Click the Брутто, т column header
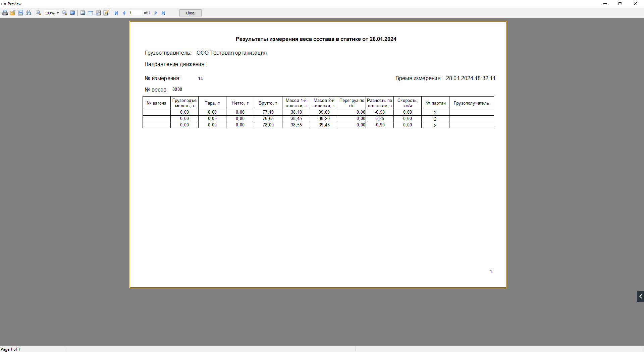644x352 pixels. (268, 103)
